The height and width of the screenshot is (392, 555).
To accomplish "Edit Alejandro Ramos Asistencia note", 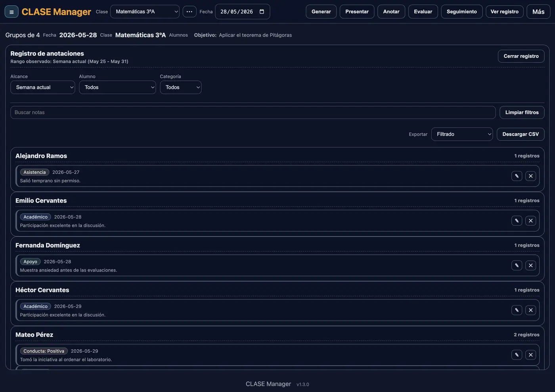I will point(517,176).
